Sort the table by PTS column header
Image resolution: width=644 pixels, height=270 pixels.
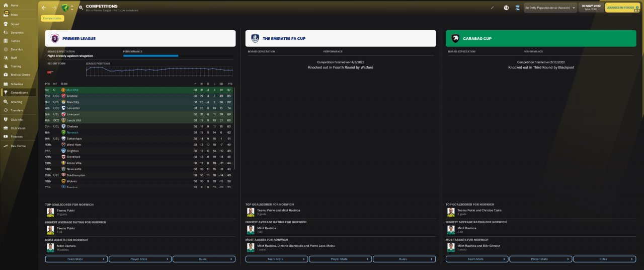click(229, 84)
